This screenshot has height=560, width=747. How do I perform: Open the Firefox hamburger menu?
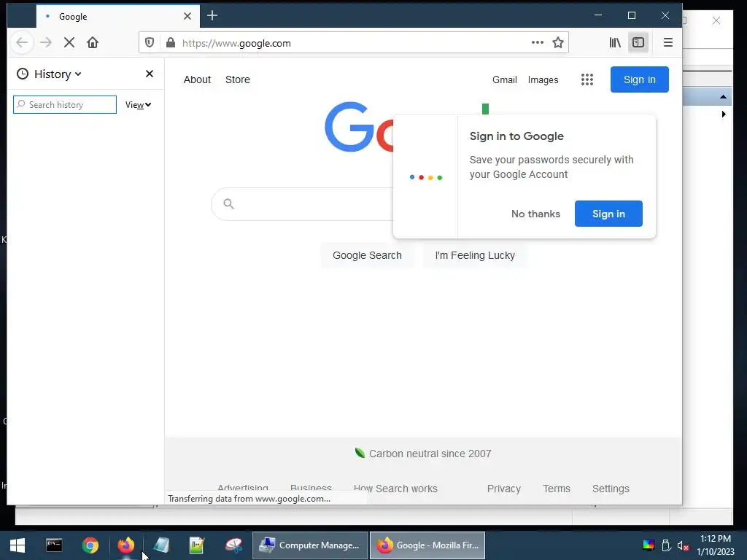668,43
